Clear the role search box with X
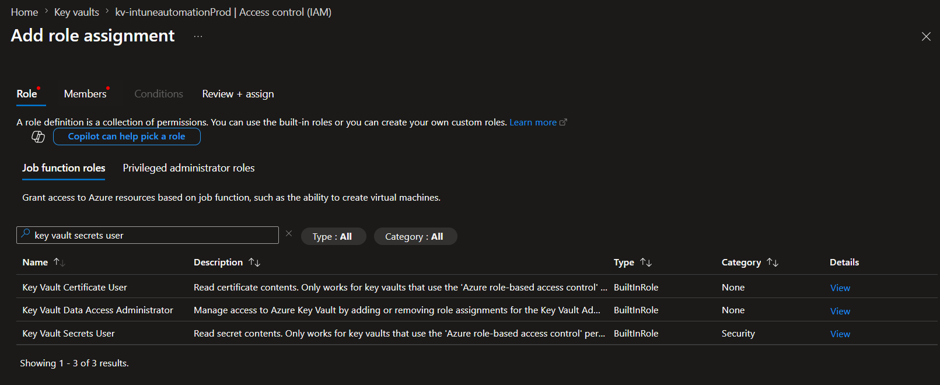Screen dimensions: 940x385 click(288, 234)
